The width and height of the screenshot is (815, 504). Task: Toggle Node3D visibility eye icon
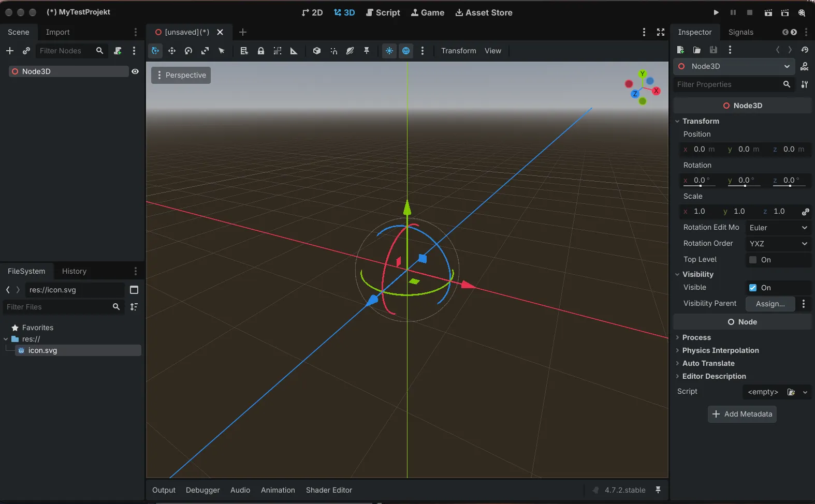135,71
